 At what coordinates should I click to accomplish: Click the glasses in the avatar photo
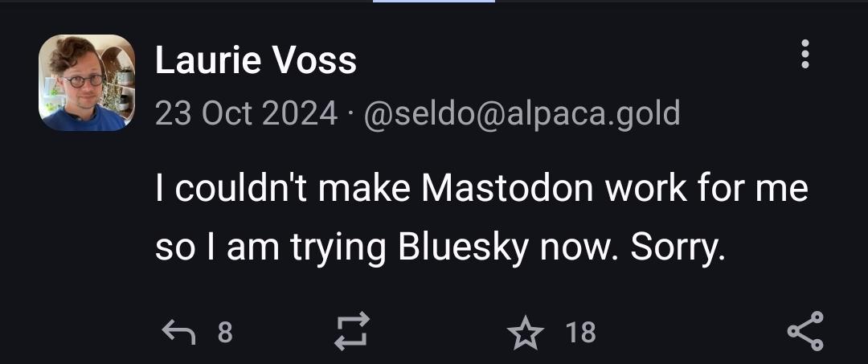(x=84, y=80)
